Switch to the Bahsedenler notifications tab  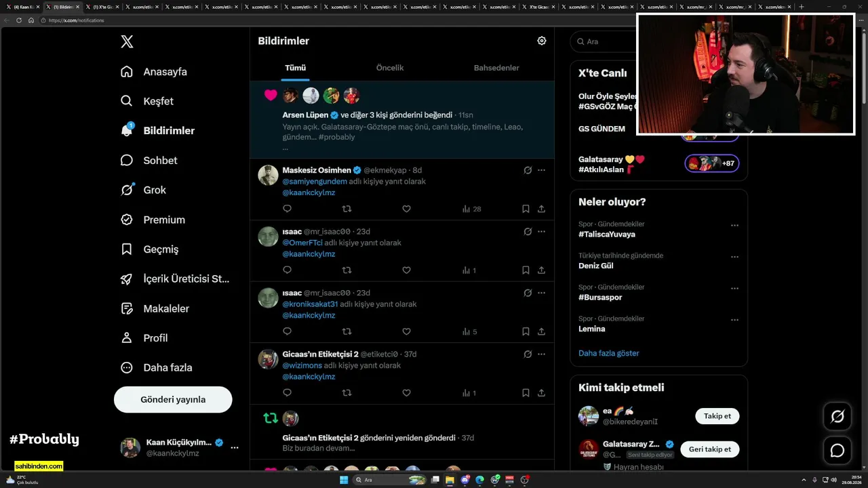click(x=496, y=68)
